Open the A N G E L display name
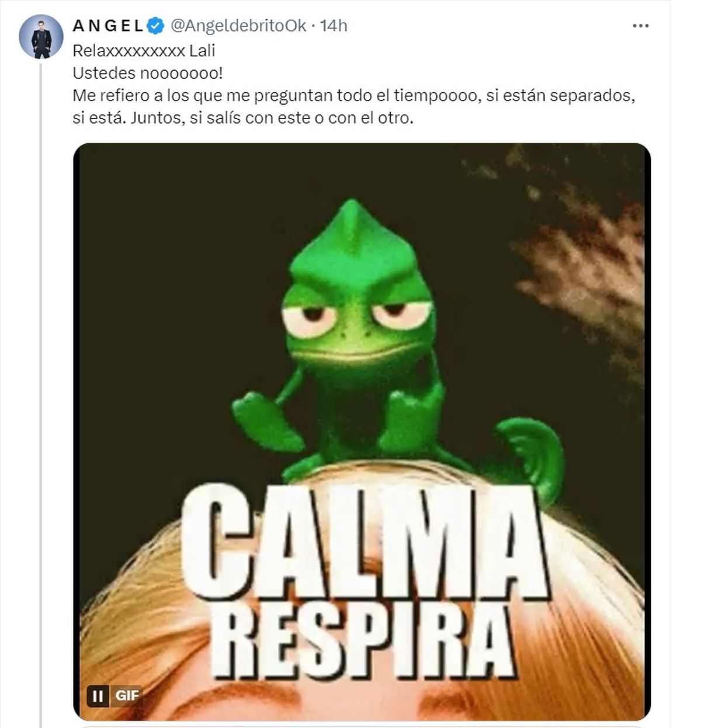 point(107,26)
